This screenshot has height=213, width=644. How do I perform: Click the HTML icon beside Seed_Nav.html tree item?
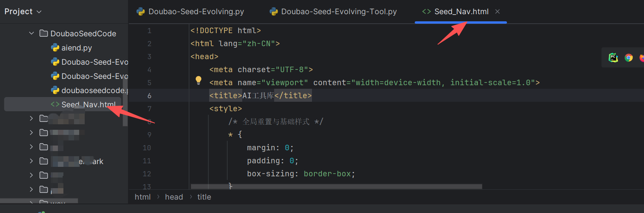click(x=55, y=105)
